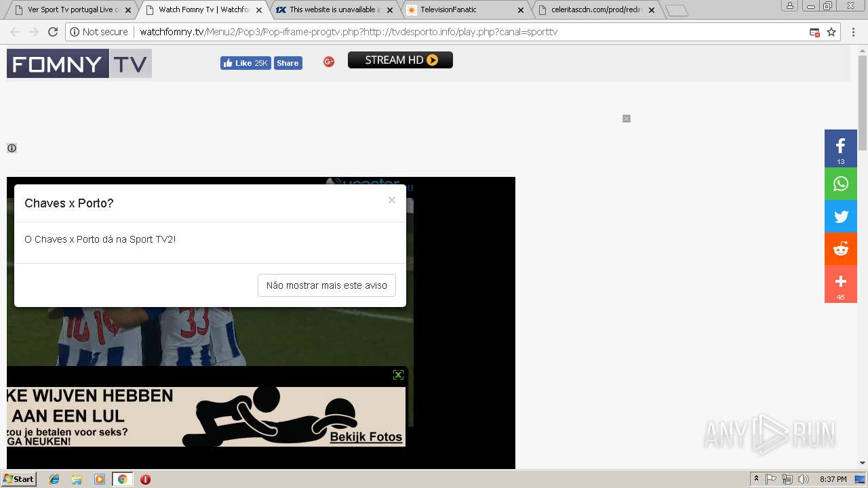Close the TelevisionFanatic tab

tap(521, 10)
